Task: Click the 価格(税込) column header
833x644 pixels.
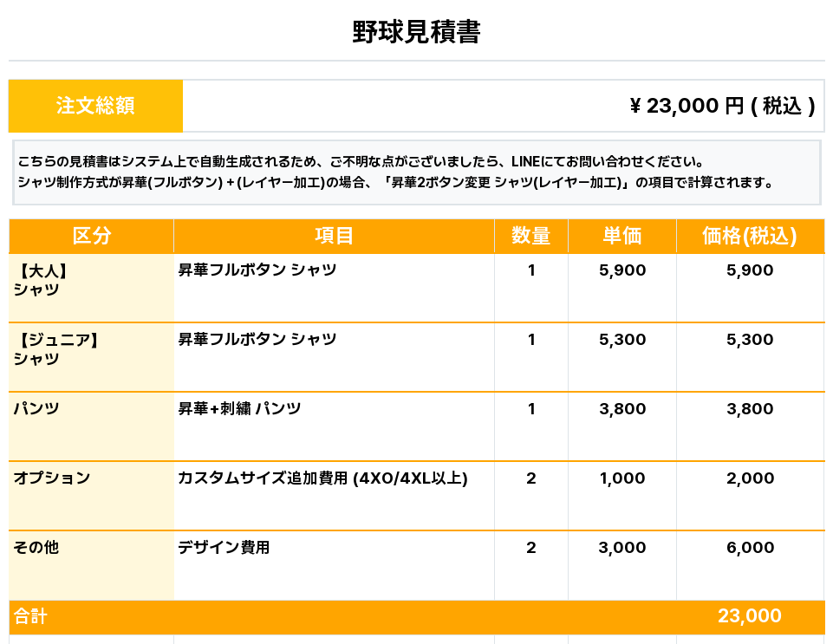Action: (x=750, y=236)
